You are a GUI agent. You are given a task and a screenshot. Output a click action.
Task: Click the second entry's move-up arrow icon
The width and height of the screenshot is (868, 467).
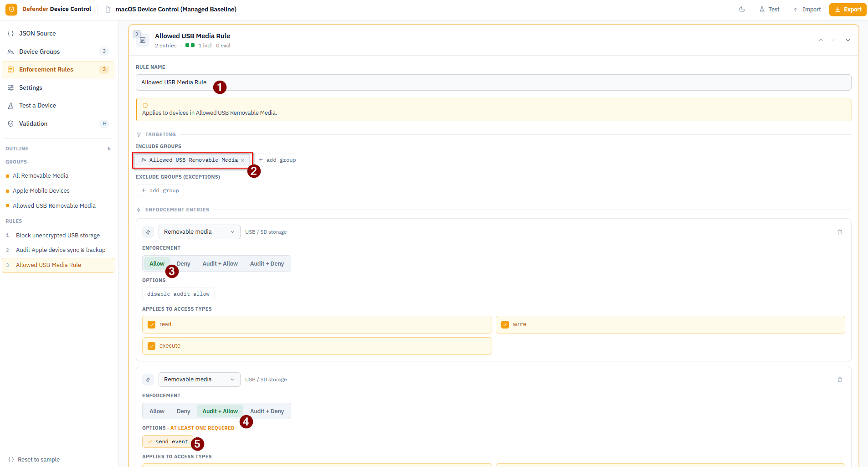coord(148,380)
